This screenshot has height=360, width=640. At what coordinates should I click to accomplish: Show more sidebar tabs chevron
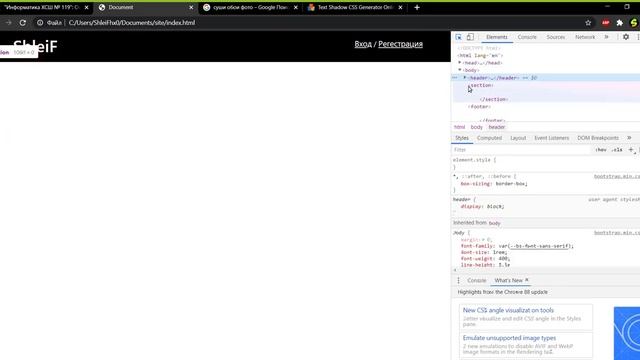(629, 138)
